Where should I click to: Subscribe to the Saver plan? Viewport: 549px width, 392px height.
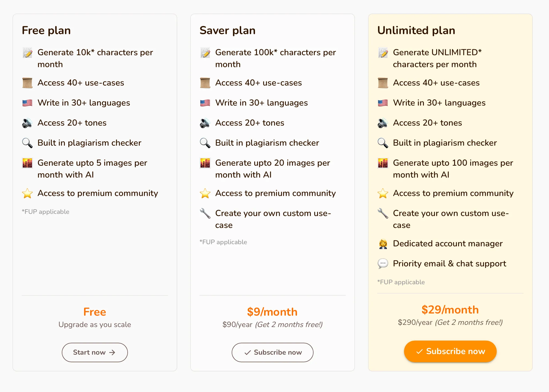pos(272,352)
